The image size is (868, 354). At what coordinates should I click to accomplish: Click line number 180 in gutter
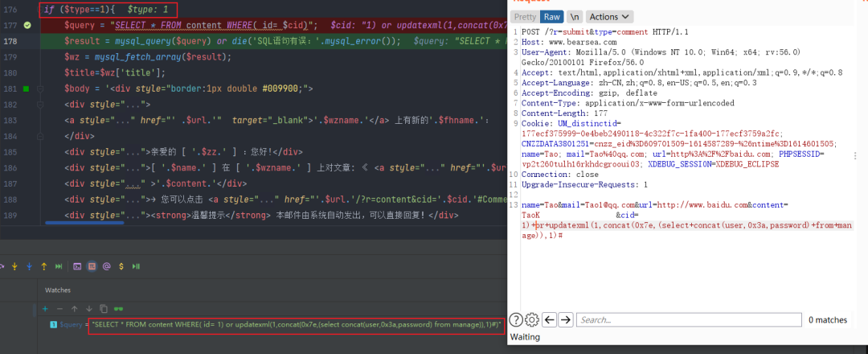click(x=10, y=72)
